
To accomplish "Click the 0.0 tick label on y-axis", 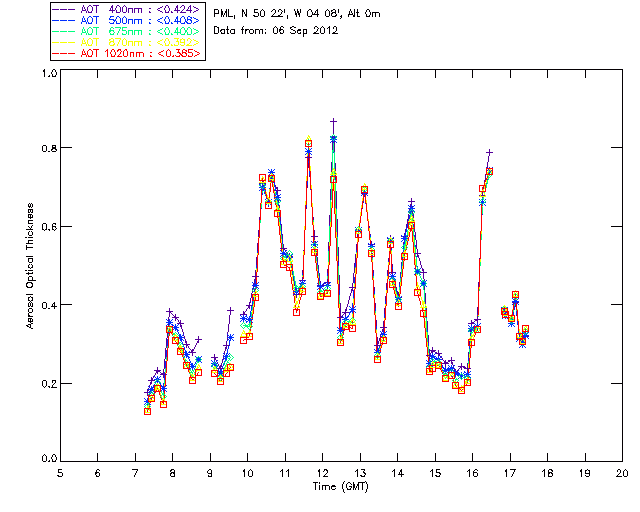I will [x=49, y=459].
